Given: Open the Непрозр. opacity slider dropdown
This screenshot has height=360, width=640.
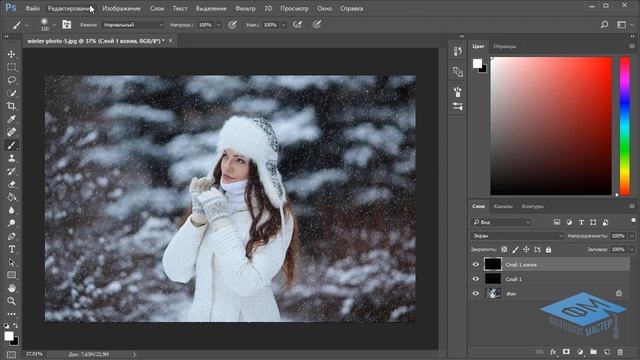Looking at the screenshot, I should [x=218, y=25].
